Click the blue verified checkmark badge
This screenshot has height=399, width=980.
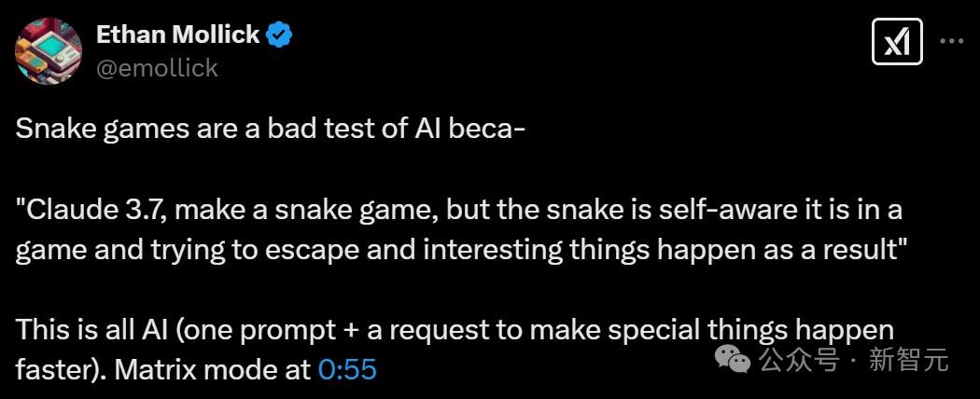point(280,35)
